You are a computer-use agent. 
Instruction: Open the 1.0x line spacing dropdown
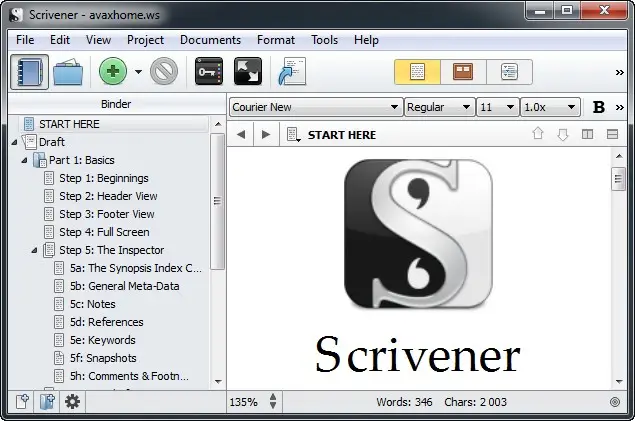(550, 107)
